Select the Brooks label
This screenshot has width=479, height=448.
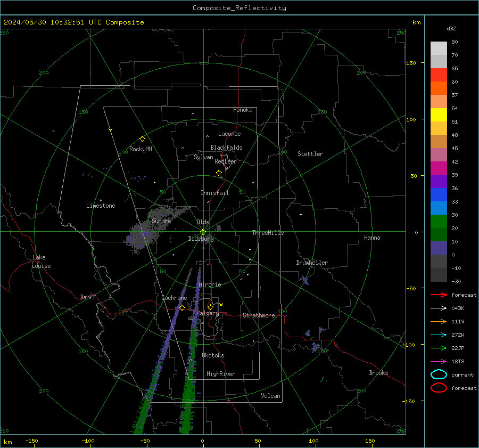point(378,373)
